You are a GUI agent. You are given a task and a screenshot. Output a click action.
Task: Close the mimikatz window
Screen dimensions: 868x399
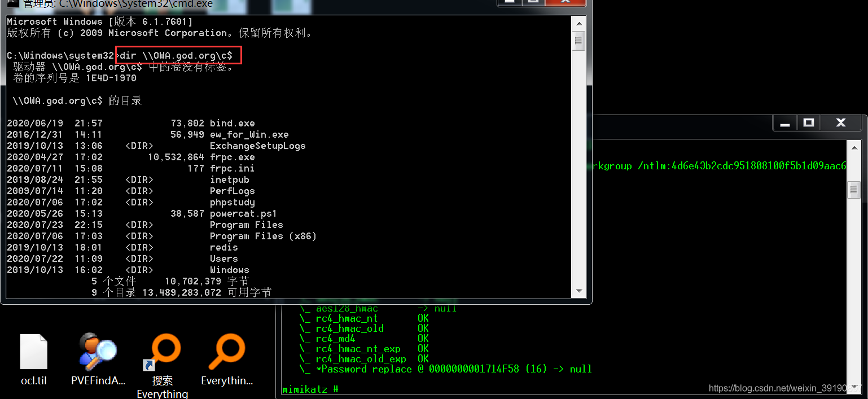pyautogui.click(x=840, y=123)
